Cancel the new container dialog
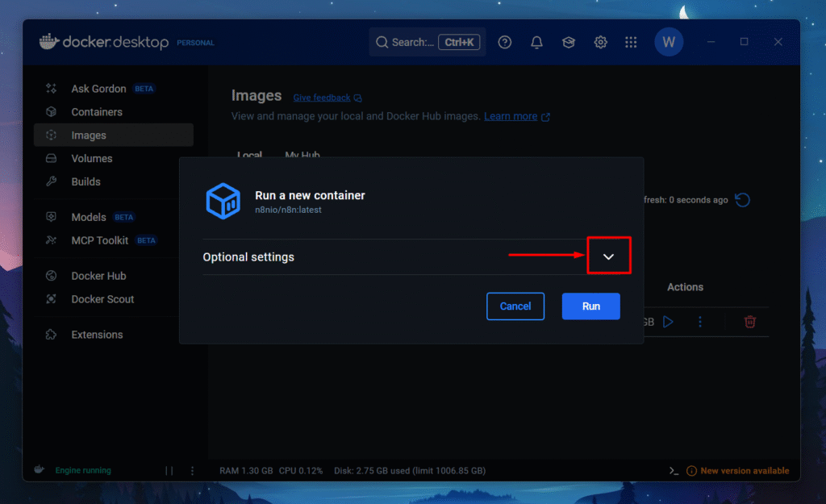Viewport: 826px width, 504px height. click(x=515, y=306)
